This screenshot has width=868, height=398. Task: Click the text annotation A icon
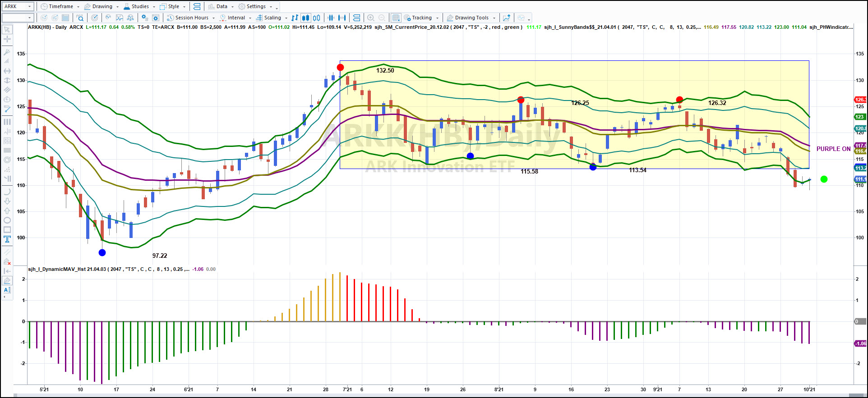tap(7, 290)
